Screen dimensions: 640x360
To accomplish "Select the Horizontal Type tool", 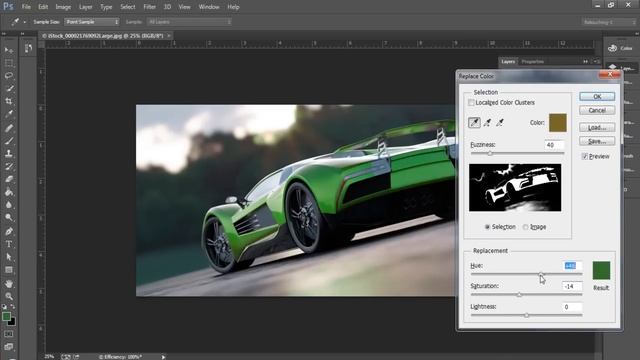I will (x=9, y=244).
